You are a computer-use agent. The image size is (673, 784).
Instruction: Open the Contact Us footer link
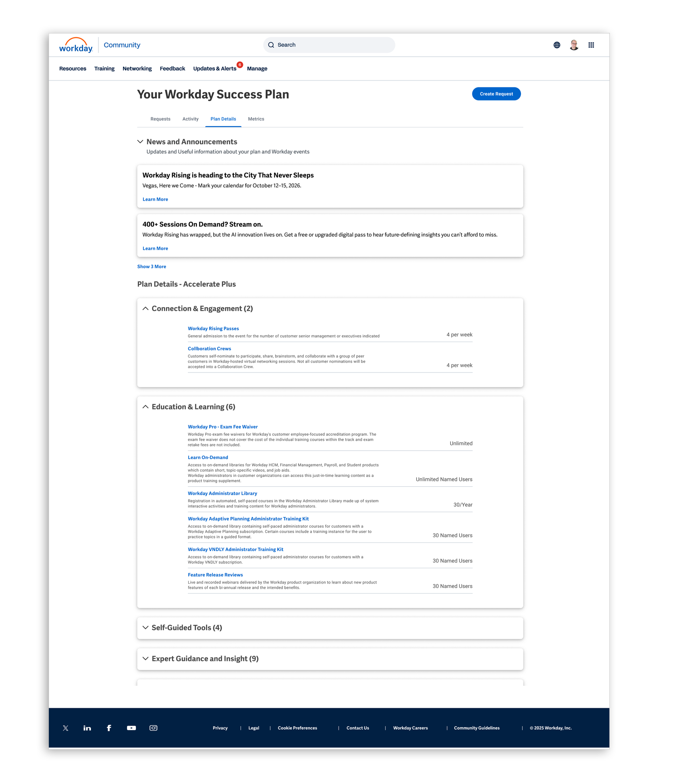(x=358, y=728)
